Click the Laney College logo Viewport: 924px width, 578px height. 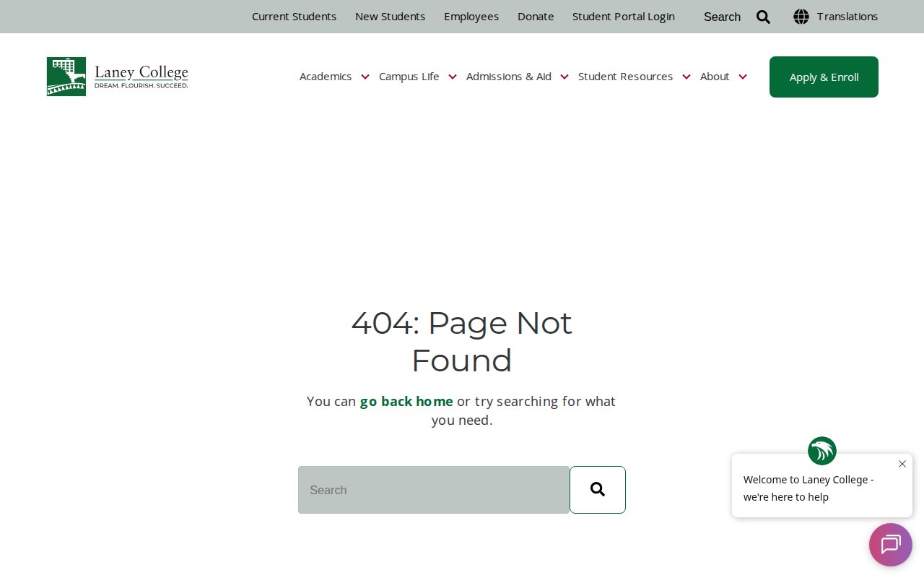[x=118, y=77]
